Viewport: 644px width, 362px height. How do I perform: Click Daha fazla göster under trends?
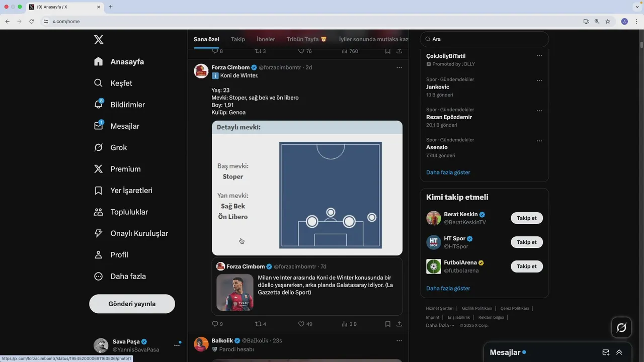[448, 172]
